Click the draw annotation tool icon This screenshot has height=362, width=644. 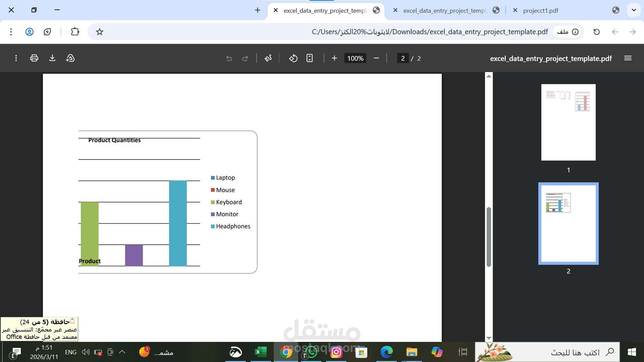[x=268, y=58]
